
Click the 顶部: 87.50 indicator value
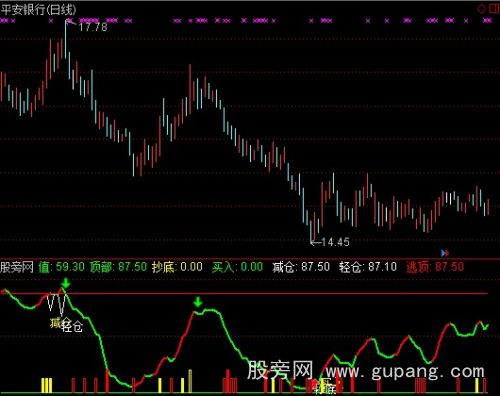tap(118, 267)
